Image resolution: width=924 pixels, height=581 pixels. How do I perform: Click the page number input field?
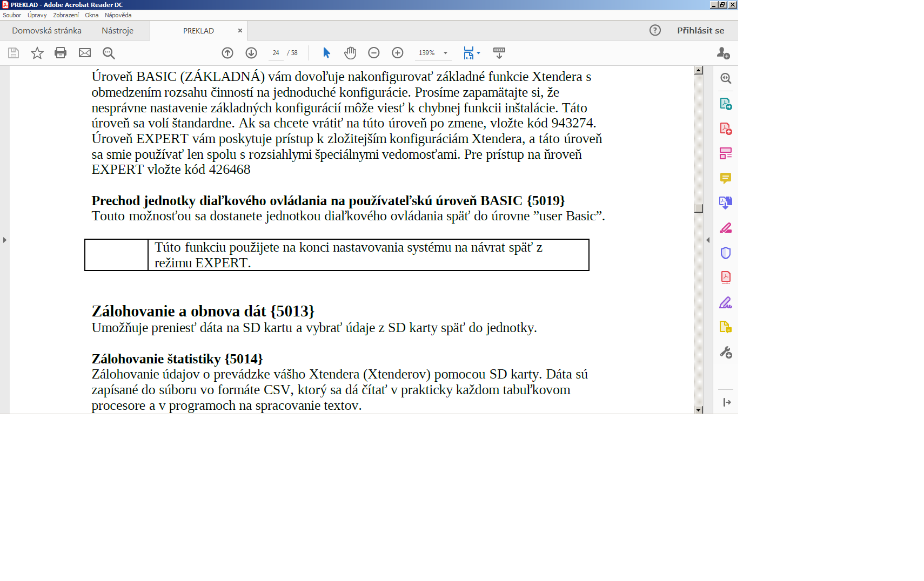(276, 53)
